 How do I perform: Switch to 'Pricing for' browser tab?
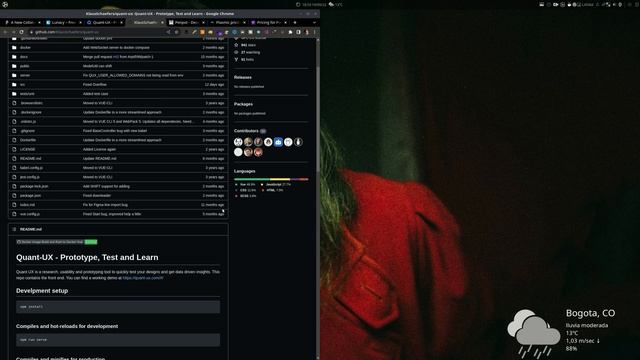tap(268, 22)
